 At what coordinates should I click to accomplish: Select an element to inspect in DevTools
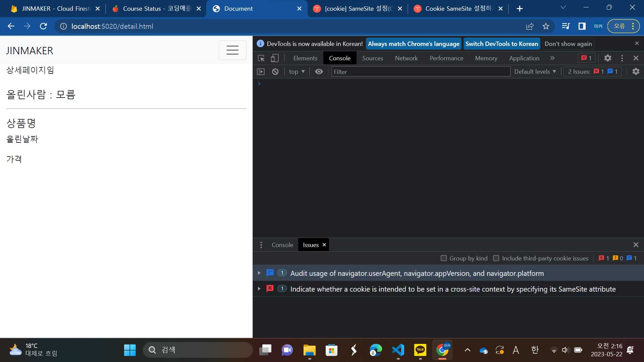click(x=261, y=58)
